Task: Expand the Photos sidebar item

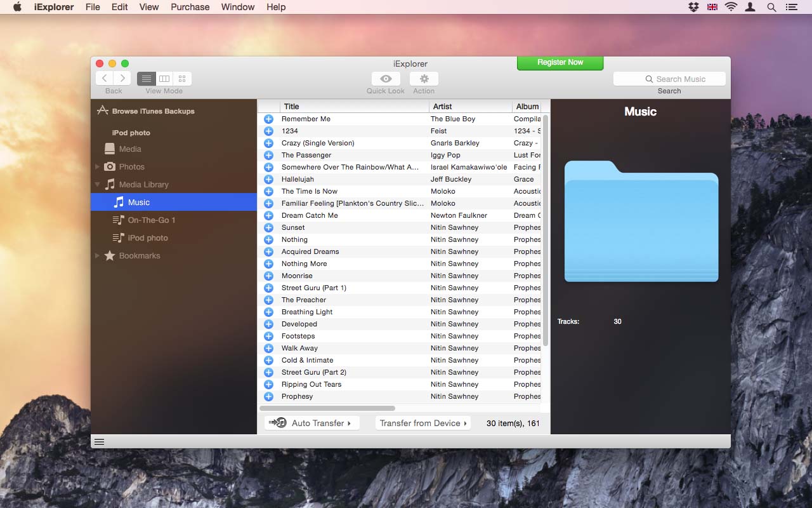Action: click(97, 166)
